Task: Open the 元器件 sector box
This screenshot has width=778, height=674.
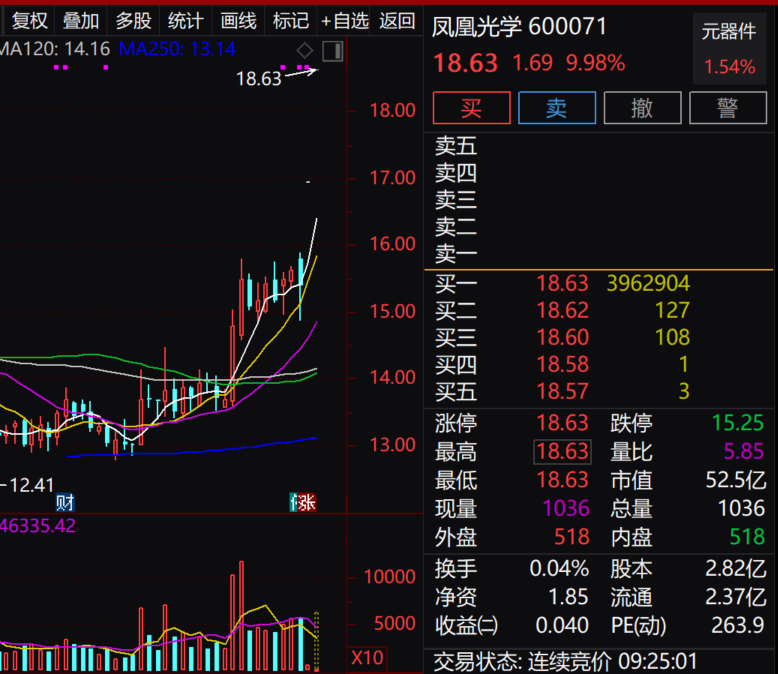Action: pos(729,49)
